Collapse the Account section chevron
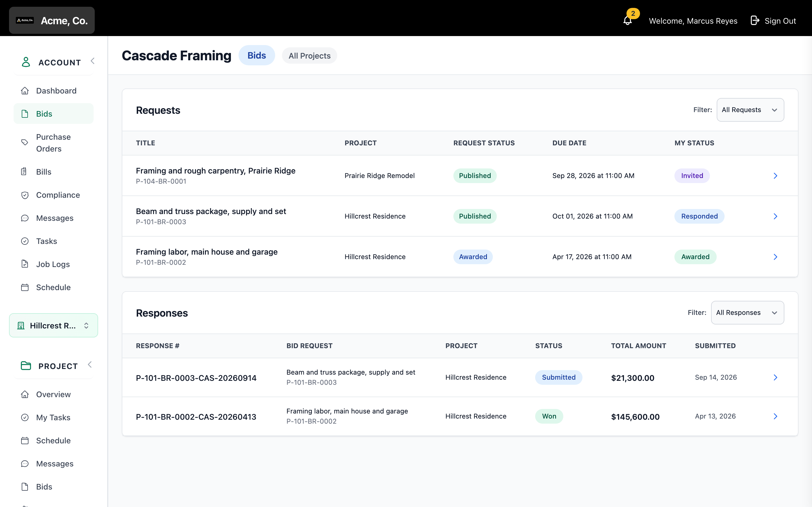This screenshot has width=812, height=507. pyautogui.click(x=92, y=61)
